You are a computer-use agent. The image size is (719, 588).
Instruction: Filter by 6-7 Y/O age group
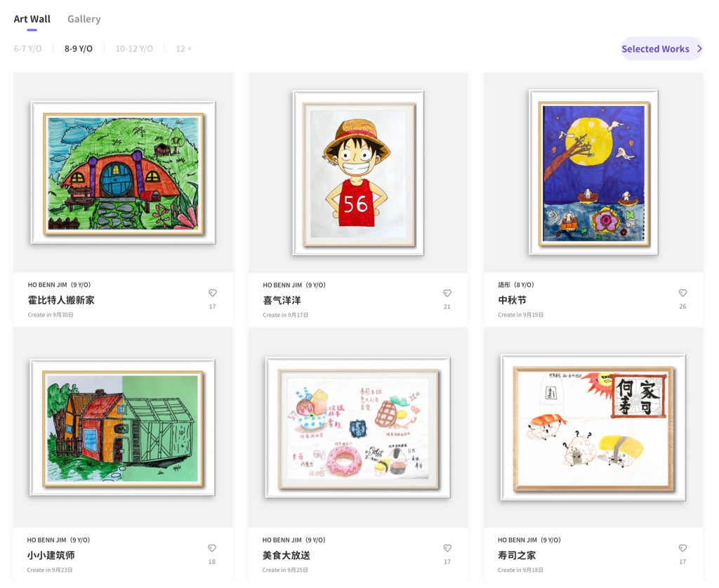27,48
